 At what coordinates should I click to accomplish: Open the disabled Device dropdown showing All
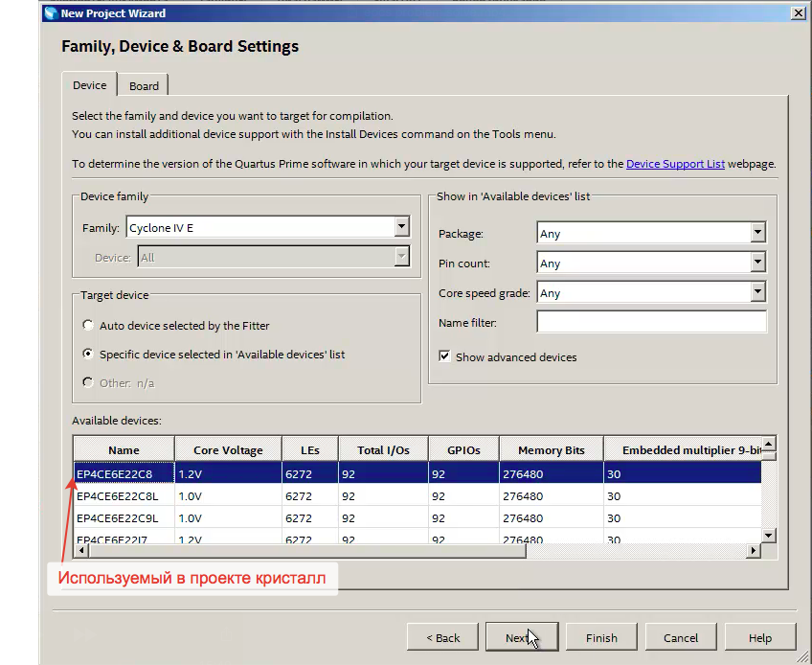coord(274,258)
